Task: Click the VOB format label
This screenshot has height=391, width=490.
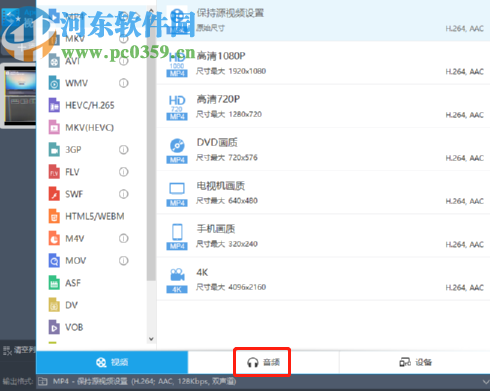Action: pyautogui.click(x=74, y=327)
